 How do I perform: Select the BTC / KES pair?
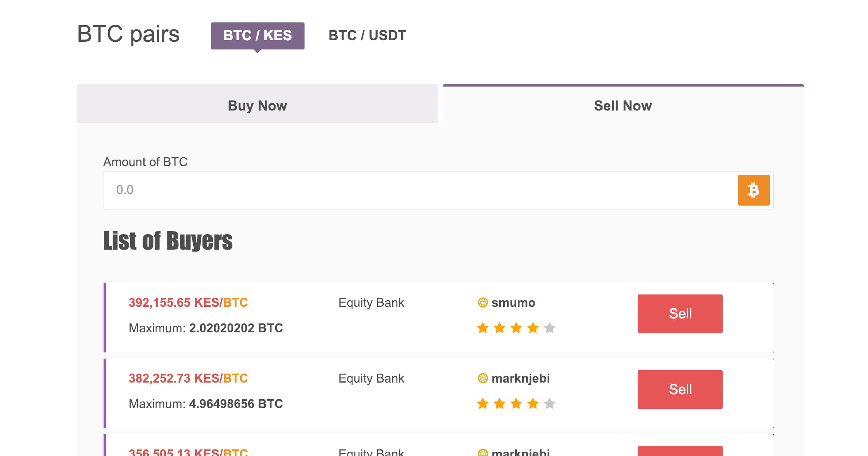coord(257,35)
